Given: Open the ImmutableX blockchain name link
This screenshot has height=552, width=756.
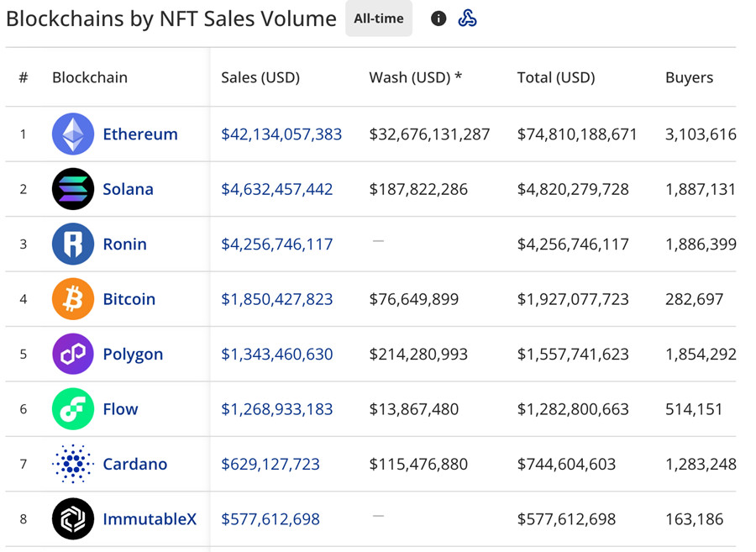Looking at the screenshot, I should pyautogui.click(x=150, y=519).
